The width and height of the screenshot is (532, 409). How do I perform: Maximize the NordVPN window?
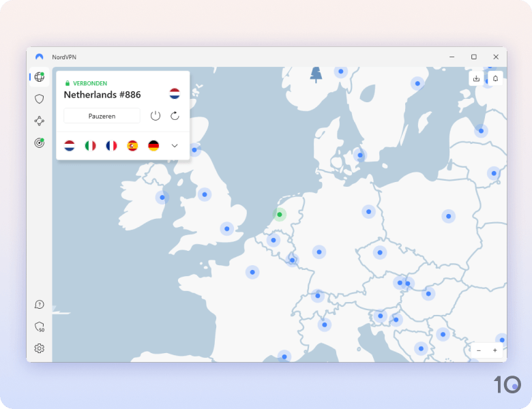point(474,57)
